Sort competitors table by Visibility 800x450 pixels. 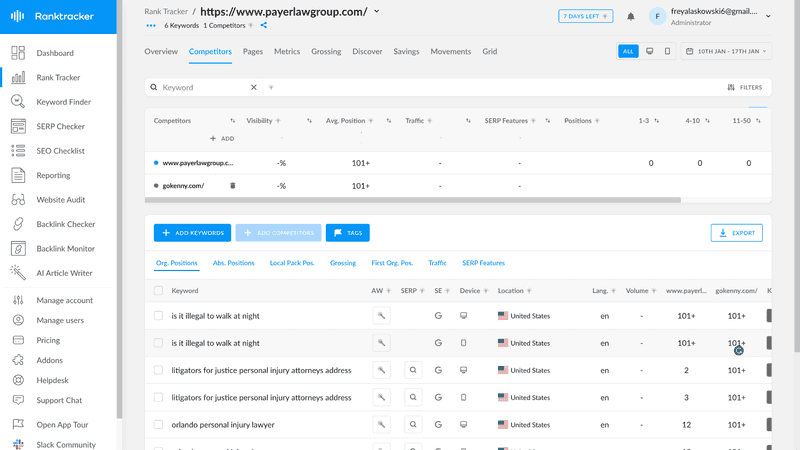(309, 121)
